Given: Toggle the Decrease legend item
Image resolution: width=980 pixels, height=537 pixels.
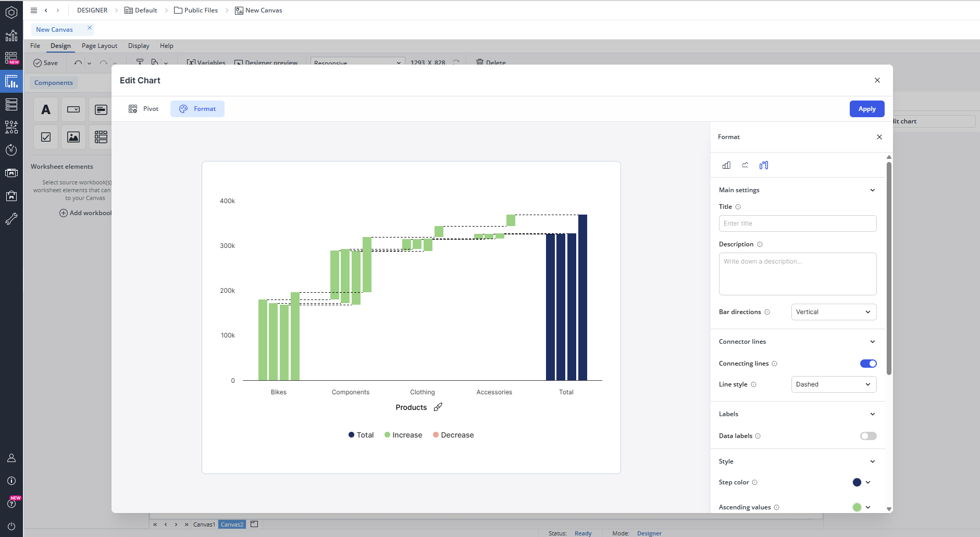Looking at the screenshot, I should point(453,435).
